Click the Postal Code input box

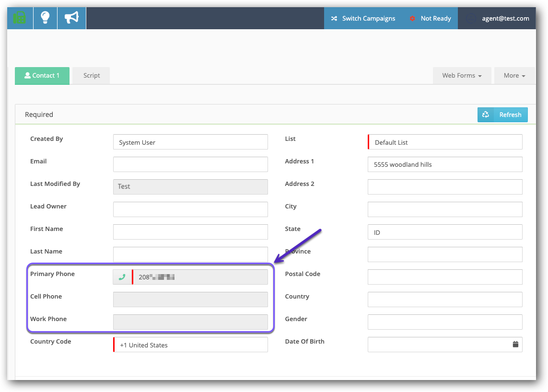click(x=445, y=277)
